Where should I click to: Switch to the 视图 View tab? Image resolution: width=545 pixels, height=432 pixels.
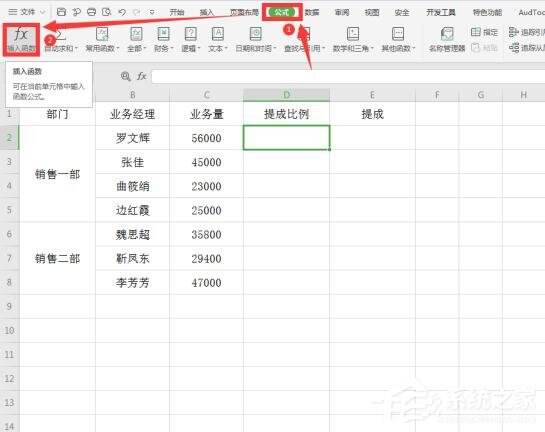point(372,13)
